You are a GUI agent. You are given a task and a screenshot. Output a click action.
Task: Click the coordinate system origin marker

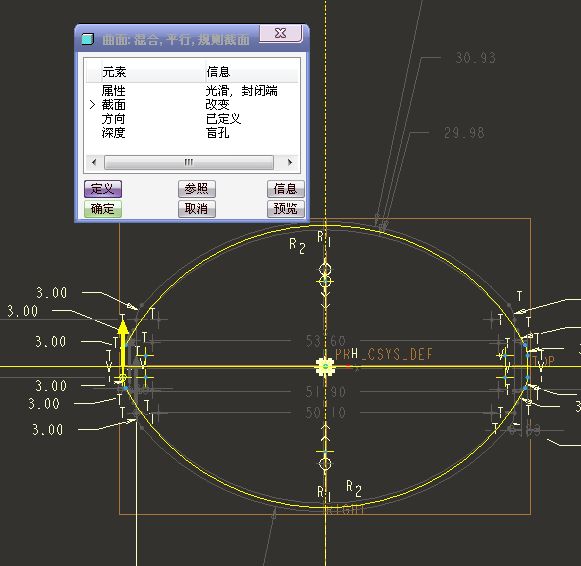(325, 367)
